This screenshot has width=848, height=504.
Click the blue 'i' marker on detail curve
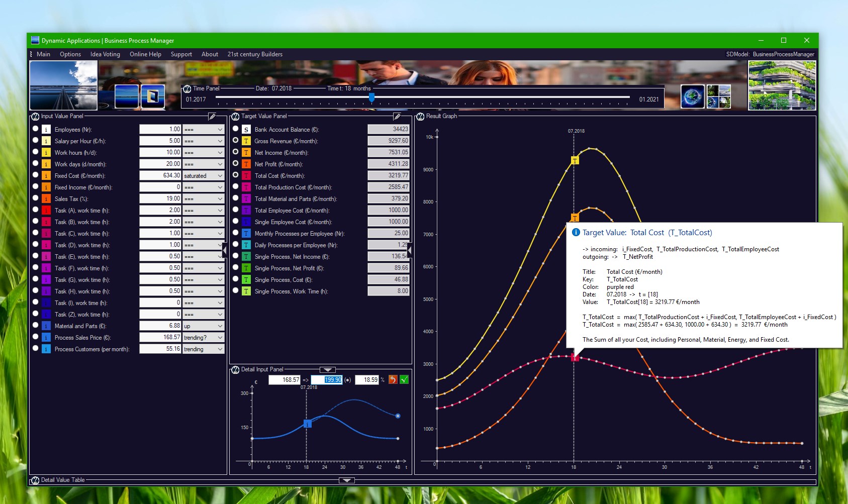pyautogui.click(x=308, y=424)
